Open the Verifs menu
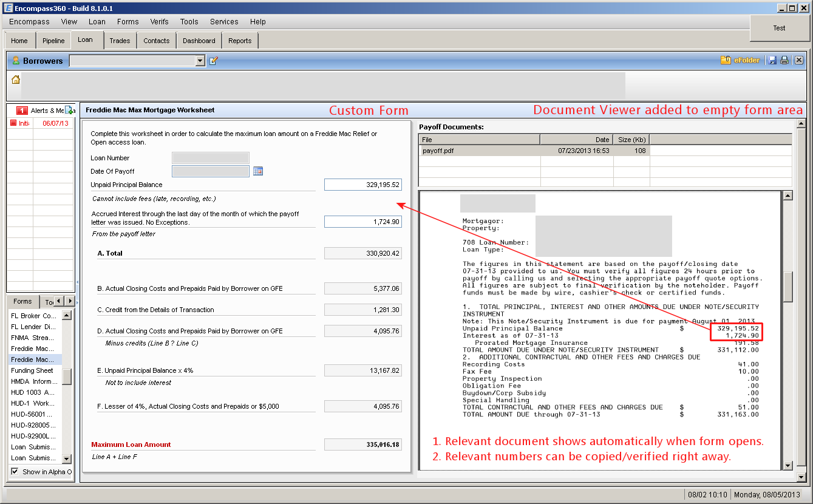This screenshot has width=813, height=504. pyautogui.click(x=160, y=22)
